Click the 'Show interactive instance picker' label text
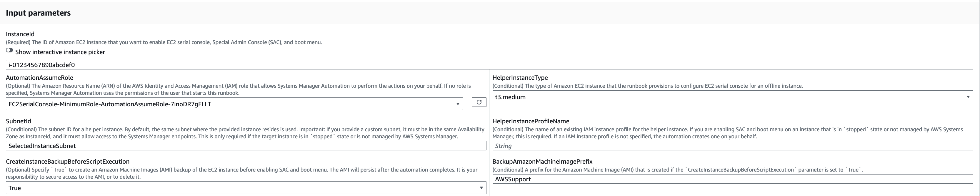 60,52
